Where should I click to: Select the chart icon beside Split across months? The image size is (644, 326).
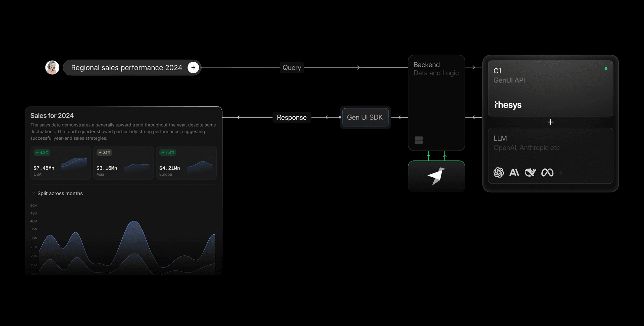tap(33, 193)
